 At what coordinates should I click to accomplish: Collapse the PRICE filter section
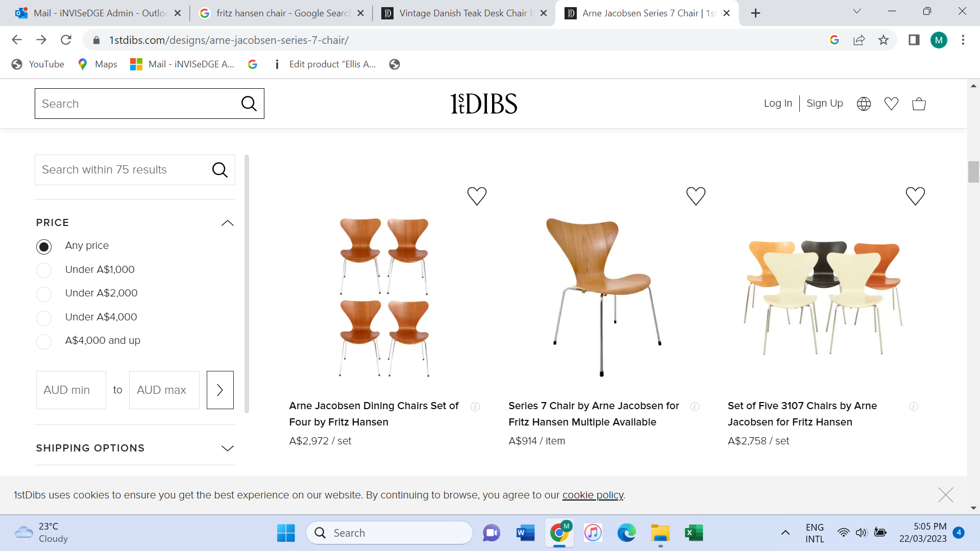[x=228, y=223]
